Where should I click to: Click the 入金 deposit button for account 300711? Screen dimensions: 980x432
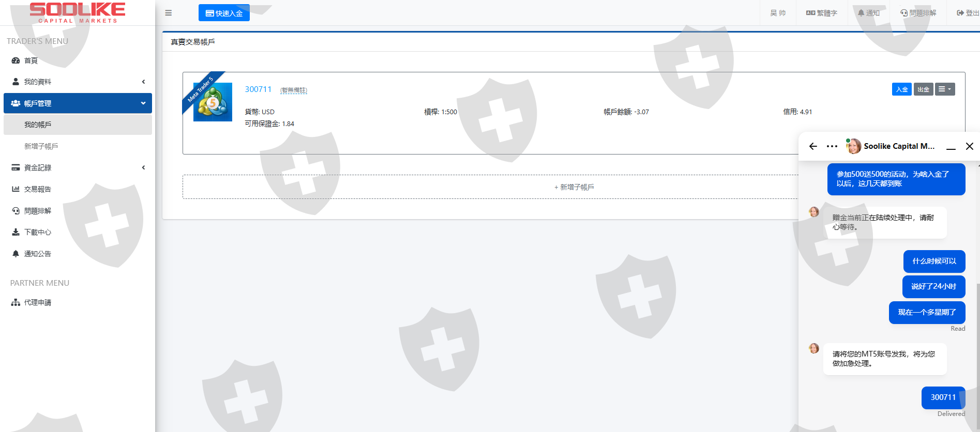pos(902,89)
